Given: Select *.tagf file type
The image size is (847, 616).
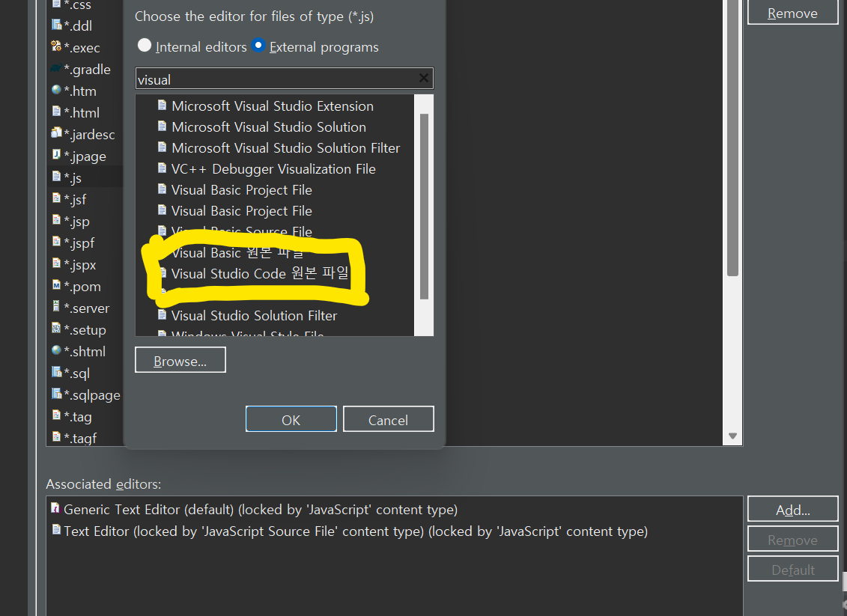Looking at the screenshot, I should click(80, 439).
